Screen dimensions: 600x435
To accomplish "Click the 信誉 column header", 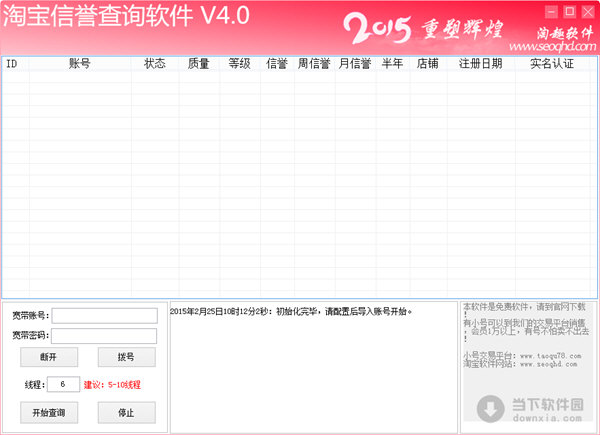I will click(277, 64).
